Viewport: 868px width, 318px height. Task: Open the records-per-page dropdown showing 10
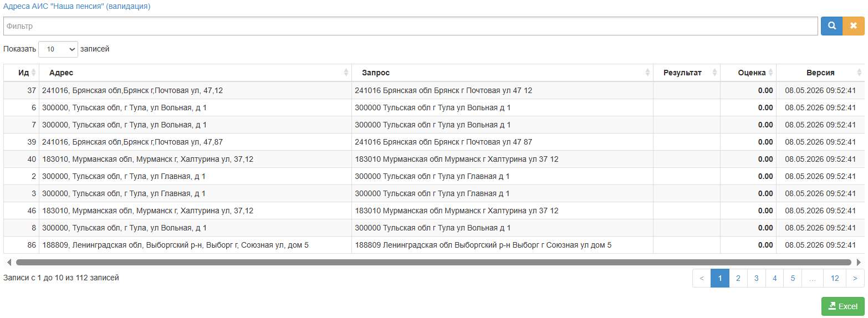[x=58, y=49]
